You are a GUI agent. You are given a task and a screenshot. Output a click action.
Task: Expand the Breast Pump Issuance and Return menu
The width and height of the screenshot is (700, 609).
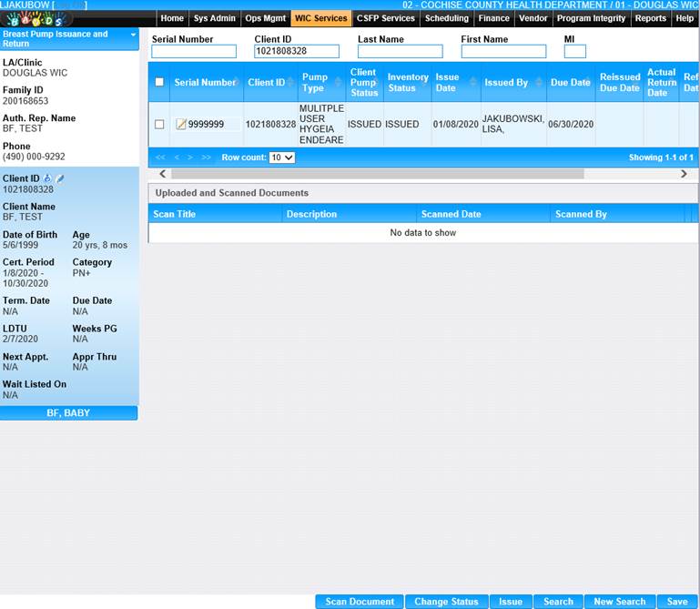133,35
